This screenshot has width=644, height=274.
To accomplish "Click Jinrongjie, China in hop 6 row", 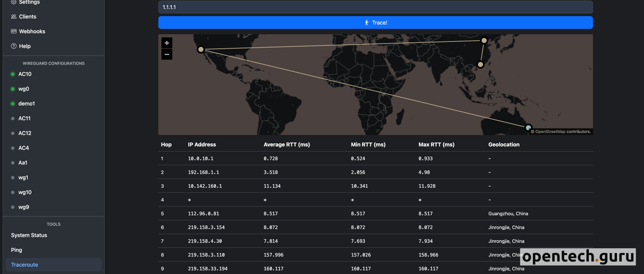I will [506, 227].
